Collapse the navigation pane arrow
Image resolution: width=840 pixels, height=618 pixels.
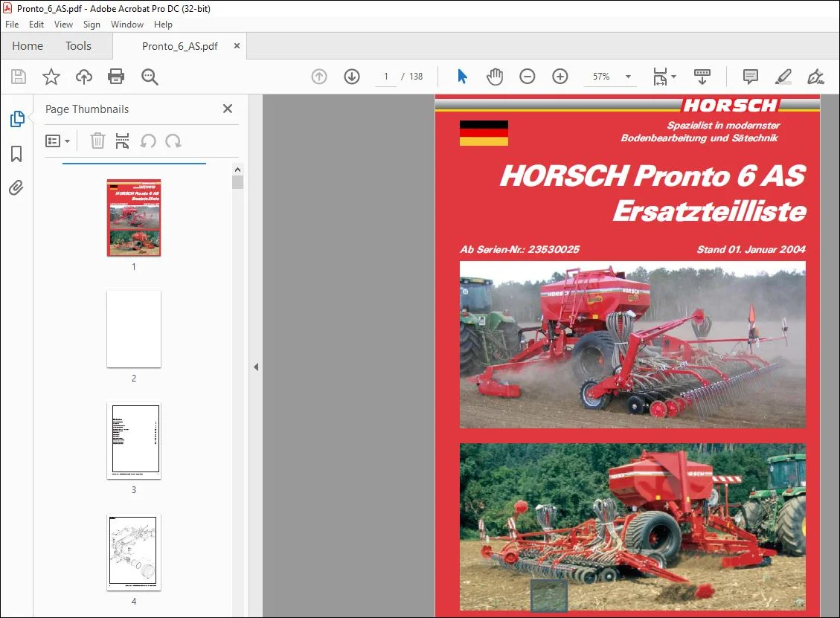coord(256,367)
